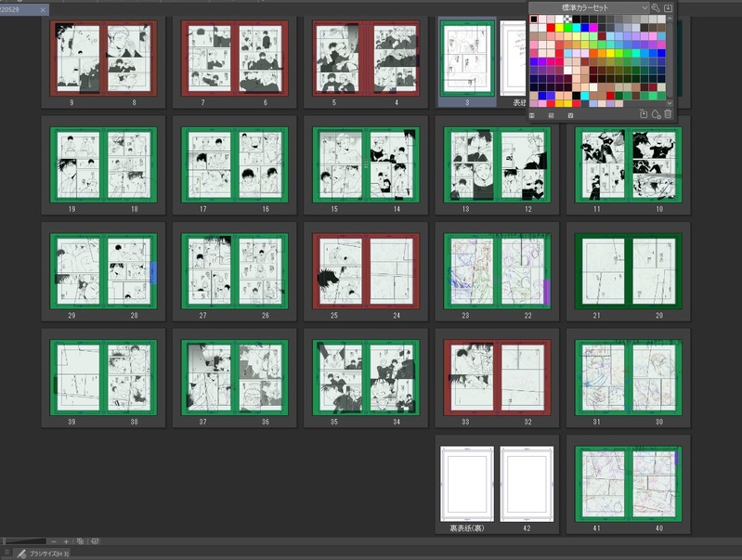
Task: Select the page 10 thumbnail
Action: tap(655, 164)
